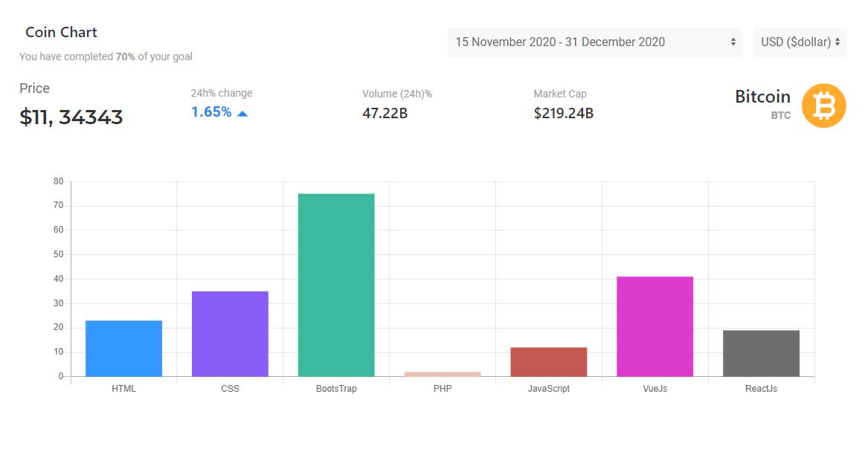Image resolution: width=868 pixels, height=449 pixels.
Task: Click the blue HTML bar
Action: point(124,349)
